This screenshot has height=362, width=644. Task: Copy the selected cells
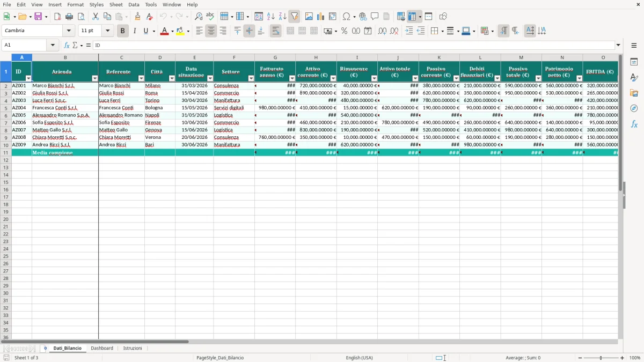(107, 17)
